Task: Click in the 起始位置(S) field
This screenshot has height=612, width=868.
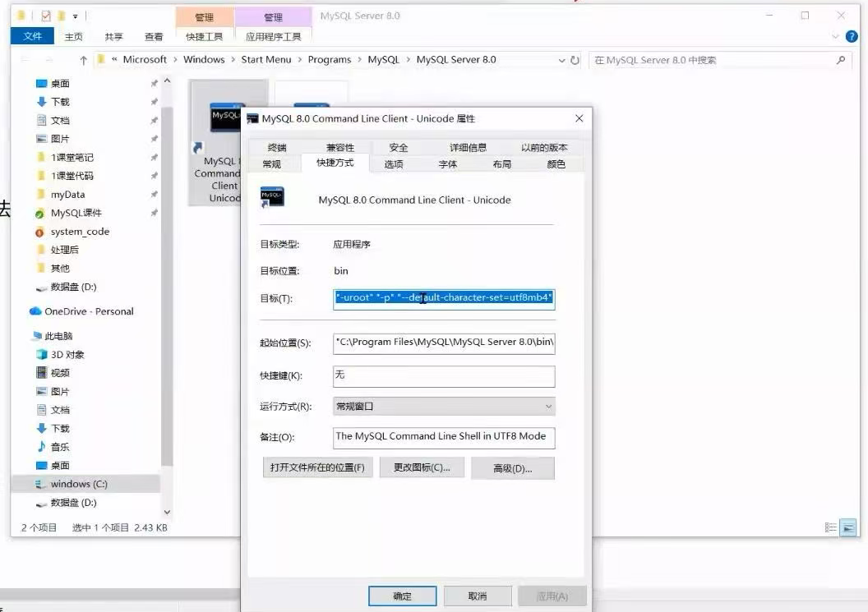Action: pos(444,343)
